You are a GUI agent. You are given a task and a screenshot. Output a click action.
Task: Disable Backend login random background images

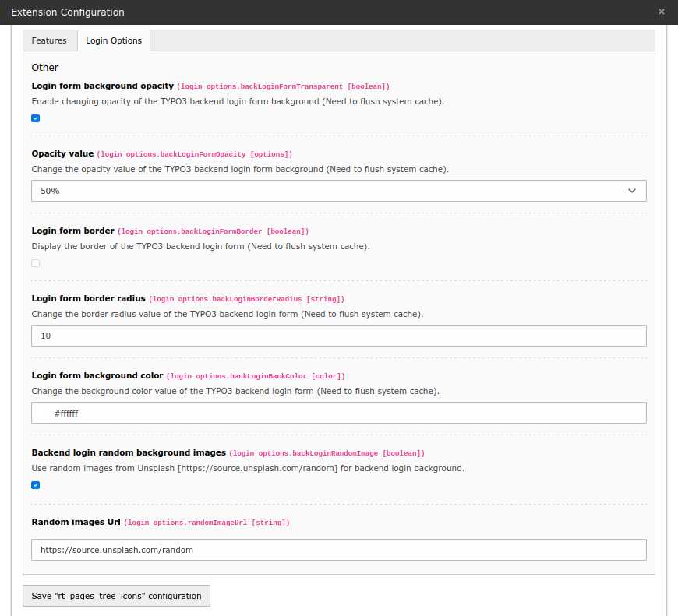(35, 485)
